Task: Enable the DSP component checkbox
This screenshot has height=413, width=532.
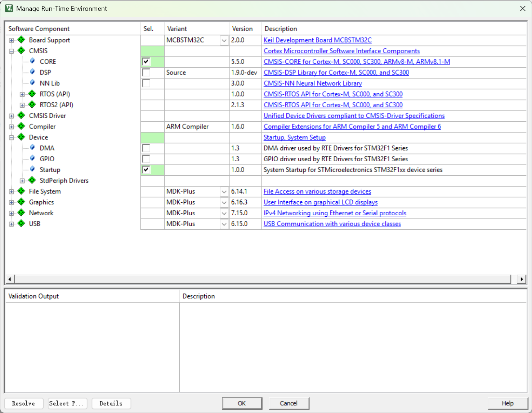Action: 146,72
